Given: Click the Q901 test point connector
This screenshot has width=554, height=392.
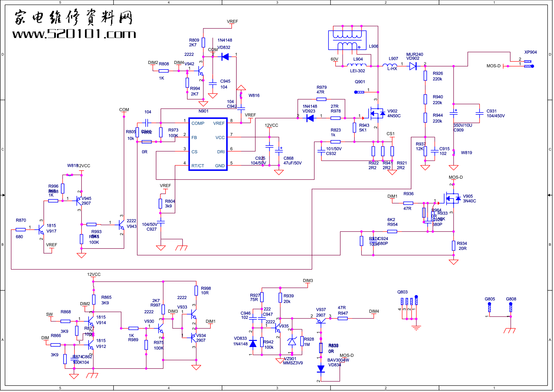Looking at the screenshot, I should tap(359, 92).
